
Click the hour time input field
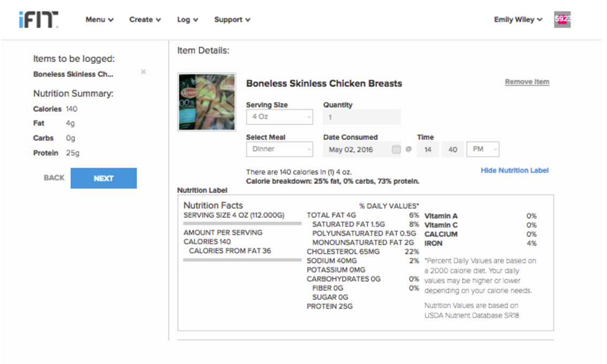click(x=428, y=150)
